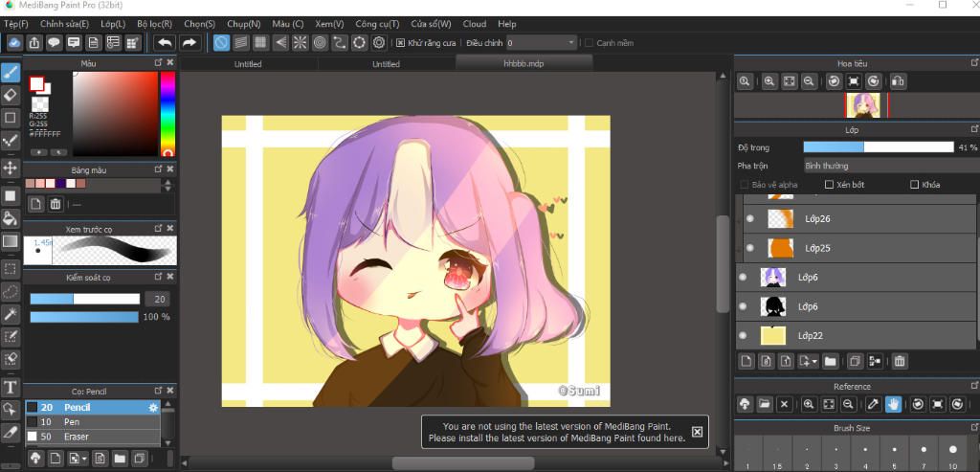Open the Pha trộn blending mode dropdown
Image resolution: width=980 pixels, height=472 pixels.
click(891, 166)
